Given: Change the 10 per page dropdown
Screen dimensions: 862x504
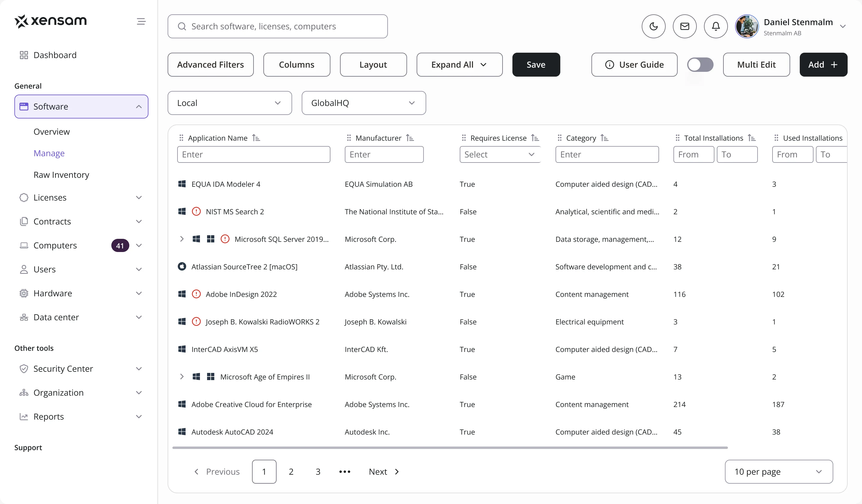Looking at the screenshot, I should 779,471.
